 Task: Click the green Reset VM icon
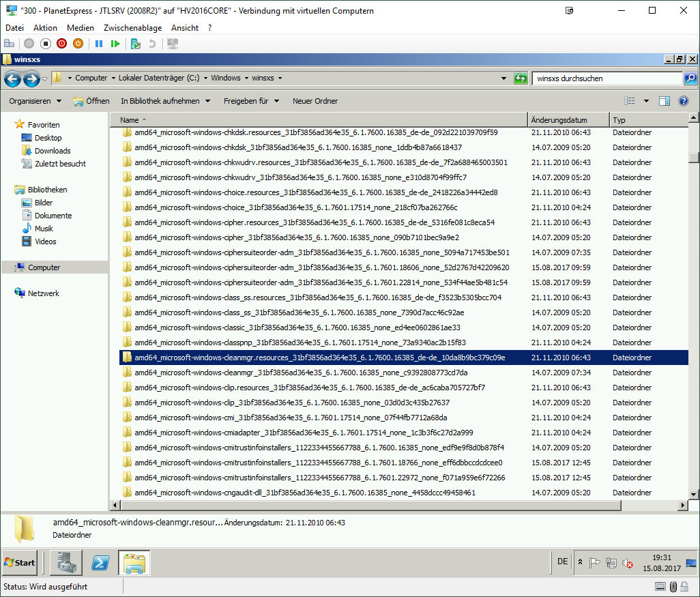pyautogui.click(x=115, y=44)
